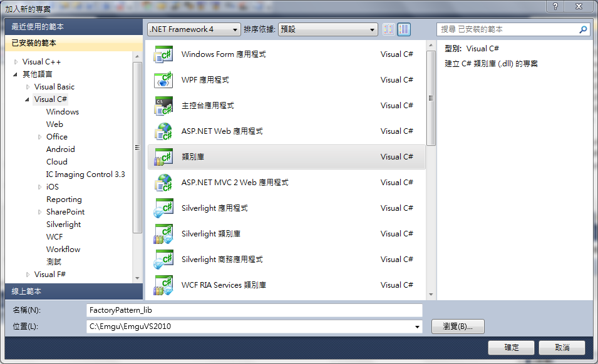Click the WCF RIA Services 類別庫 text

[224, 285]
